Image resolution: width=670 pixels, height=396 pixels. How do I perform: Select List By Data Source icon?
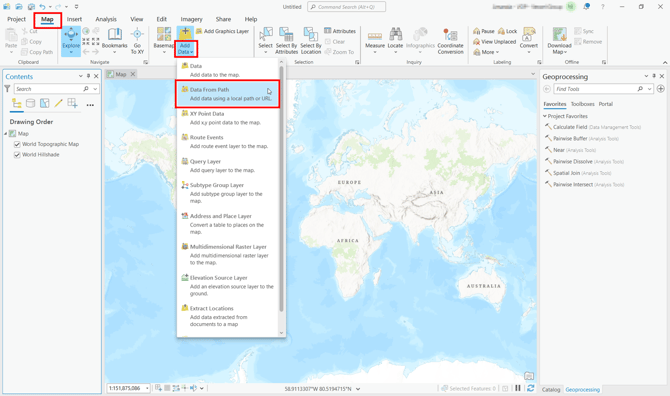pyautogui.click(x=30, y=103)
